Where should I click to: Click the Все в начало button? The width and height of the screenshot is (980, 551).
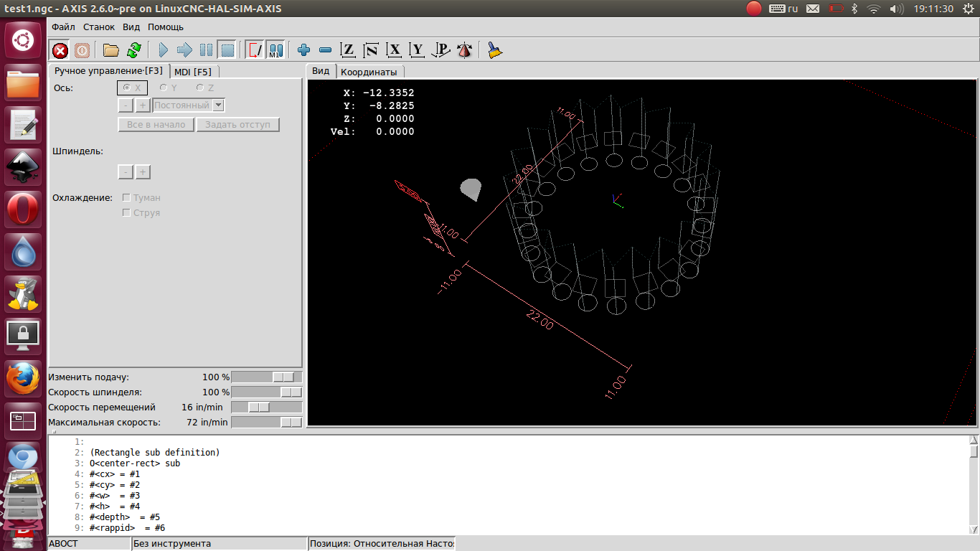point(156,125)
